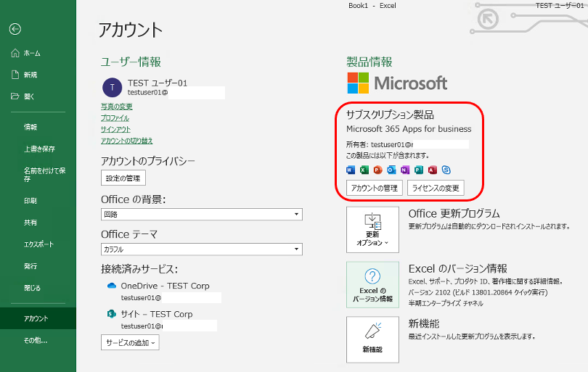Click the OneDrive - TEST Corp entry
The image size is (588, 372).
(x=165, y=286)
